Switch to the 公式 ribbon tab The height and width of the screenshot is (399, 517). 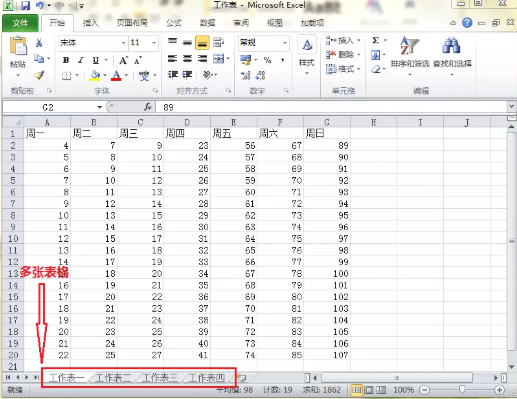point(174,23)
